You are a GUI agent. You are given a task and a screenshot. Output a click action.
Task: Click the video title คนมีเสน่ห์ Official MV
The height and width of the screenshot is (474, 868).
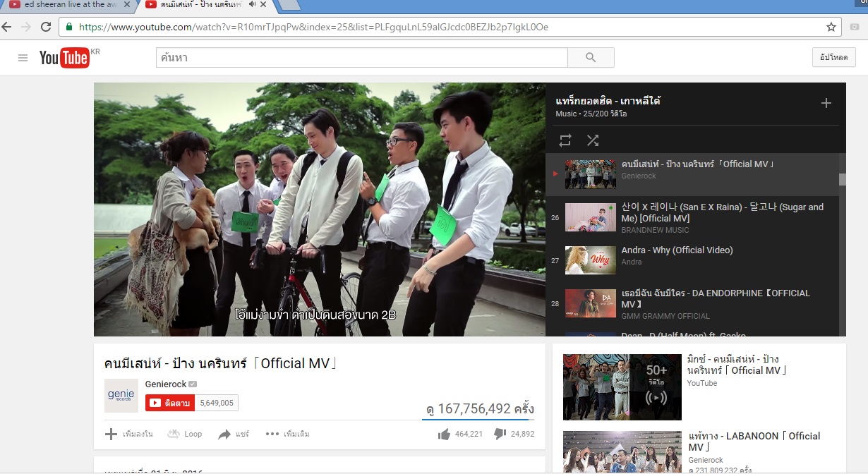221,364
